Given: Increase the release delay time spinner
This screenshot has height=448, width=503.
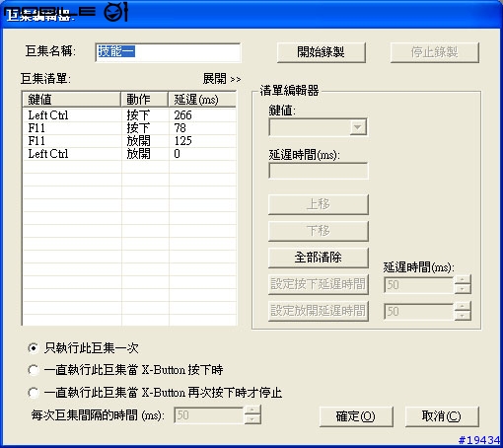Looking at the screenshot, I should click(x=463, y=307).
